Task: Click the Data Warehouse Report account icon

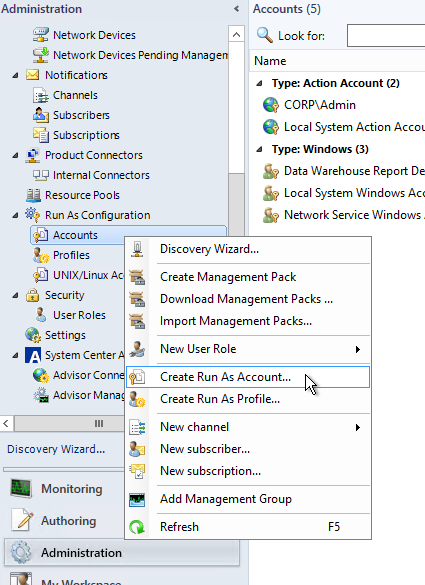Action: pyautogui.click(x=271, y=171)
